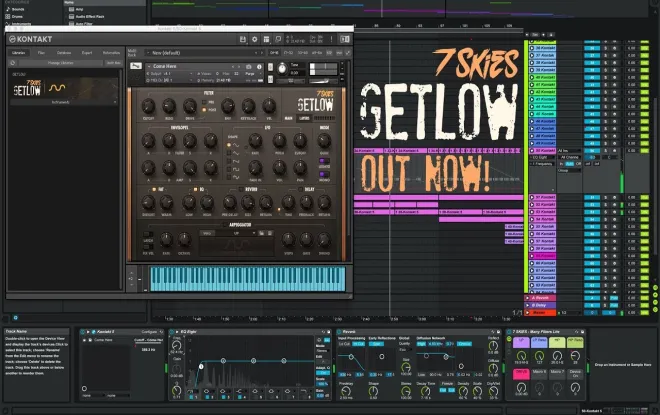Click the Kontakt multi rack resize icon
The image size is (660, 415).
pos(348,53)
